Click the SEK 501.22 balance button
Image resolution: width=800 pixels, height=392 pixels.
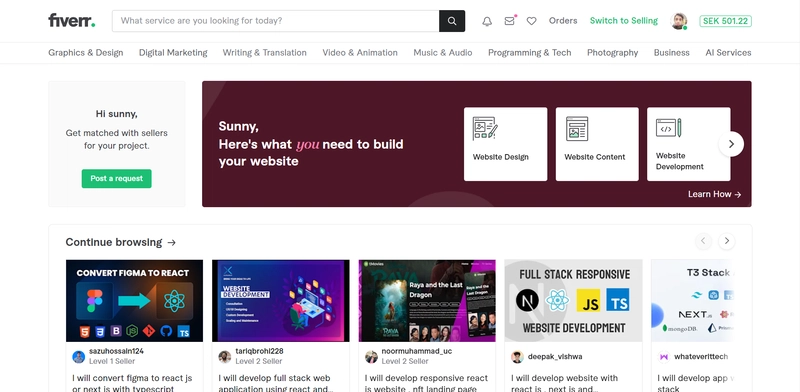tap(725, 21)
